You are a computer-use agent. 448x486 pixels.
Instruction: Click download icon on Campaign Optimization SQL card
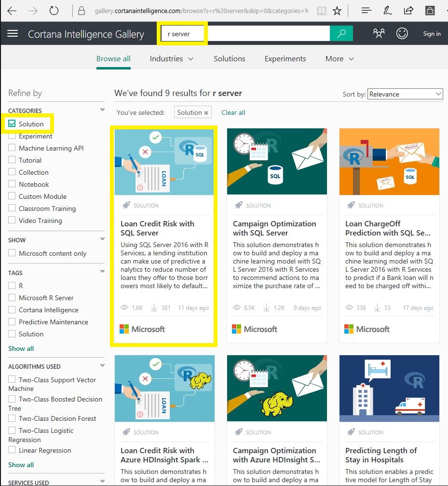(x=266, y=307)
